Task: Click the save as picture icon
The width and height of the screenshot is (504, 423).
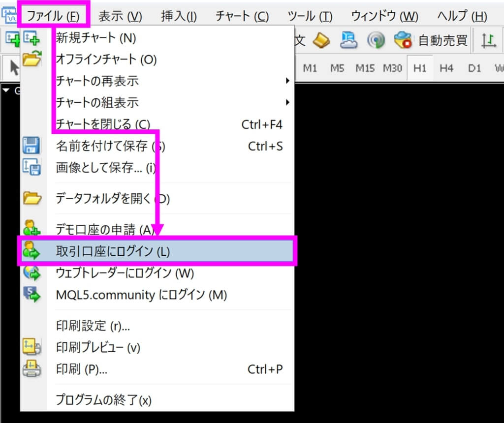Action: [31, 167]
